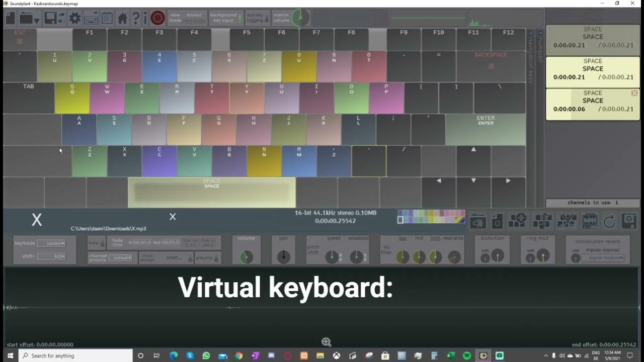
Task: Adjust the distortion wet knob
Action: tap(485, 258)
